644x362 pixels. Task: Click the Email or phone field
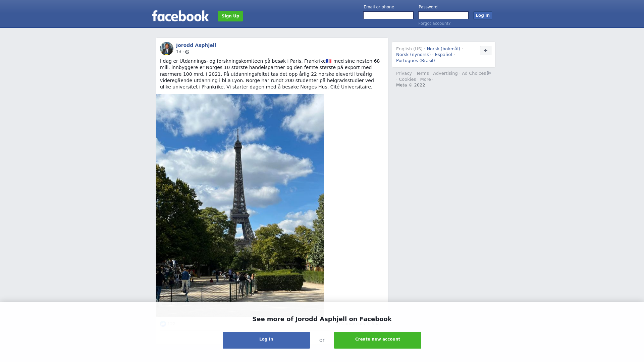[x=388, y=15]
